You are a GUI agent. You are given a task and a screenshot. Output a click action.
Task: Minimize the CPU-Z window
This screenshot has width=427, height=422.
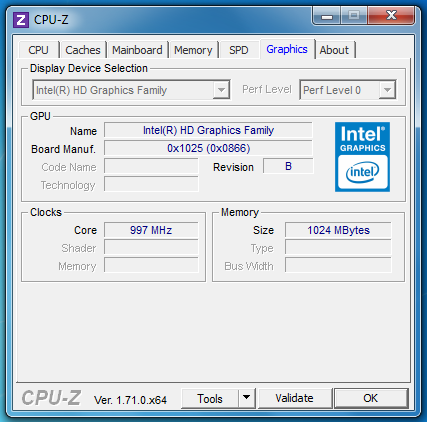tap(327, 15)
